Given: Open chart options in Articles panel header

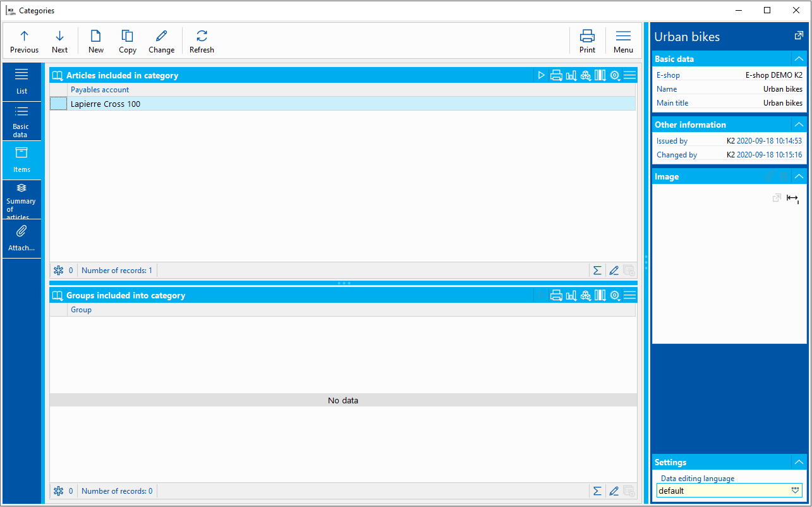Looking at the screenshot, I should [571, 75].
